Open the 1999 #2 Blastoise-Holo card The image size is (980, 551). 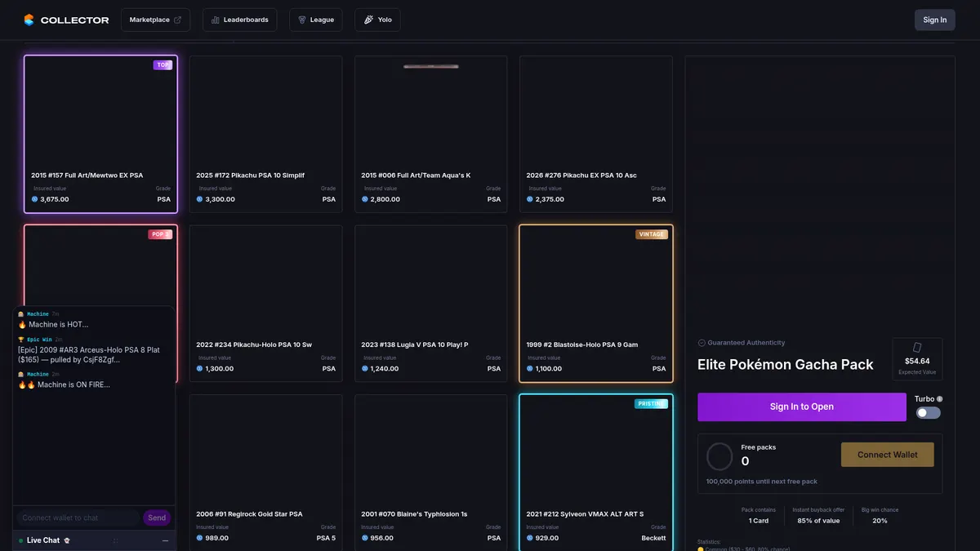[595, 304]
